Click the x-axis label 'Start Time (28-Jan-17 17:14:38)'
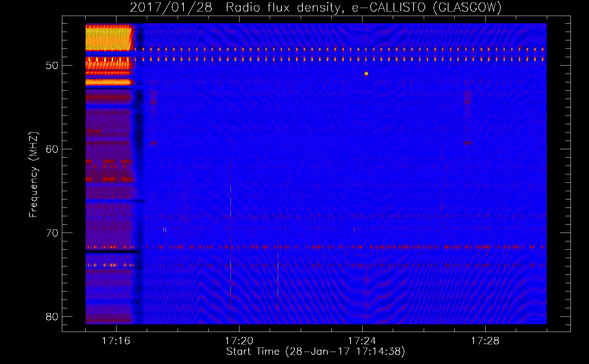The width and height of the screenshot is (589, 364). tap(316, 352)
